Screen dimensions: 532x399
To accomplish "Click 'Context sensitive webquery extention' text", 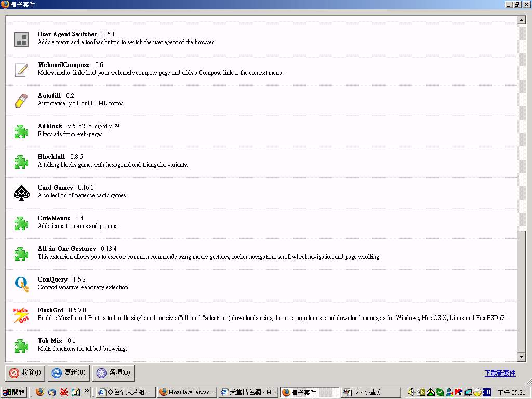I will tap(83, 287).
